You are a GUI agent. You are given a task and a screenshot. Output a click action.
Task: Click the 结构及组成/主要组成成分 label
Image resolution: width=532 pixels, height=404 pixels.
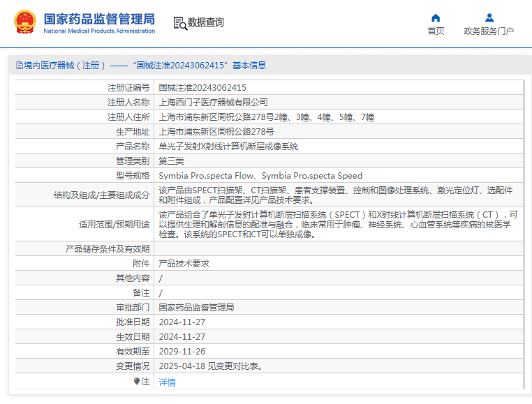coord(101,195)
